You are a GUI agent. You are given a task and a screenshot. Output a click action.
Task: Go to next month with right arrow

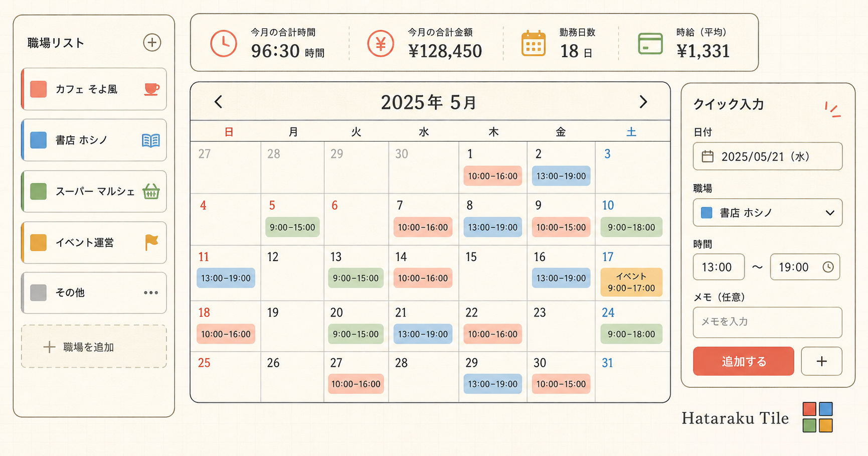click(x=643, y=102)
